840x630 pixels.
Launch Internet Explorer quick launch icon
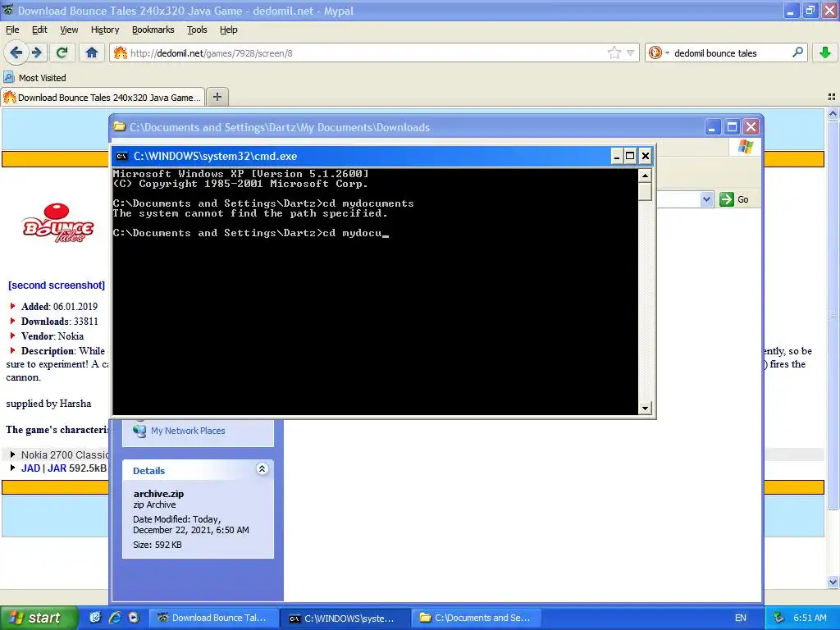click(x=115, y=618)
